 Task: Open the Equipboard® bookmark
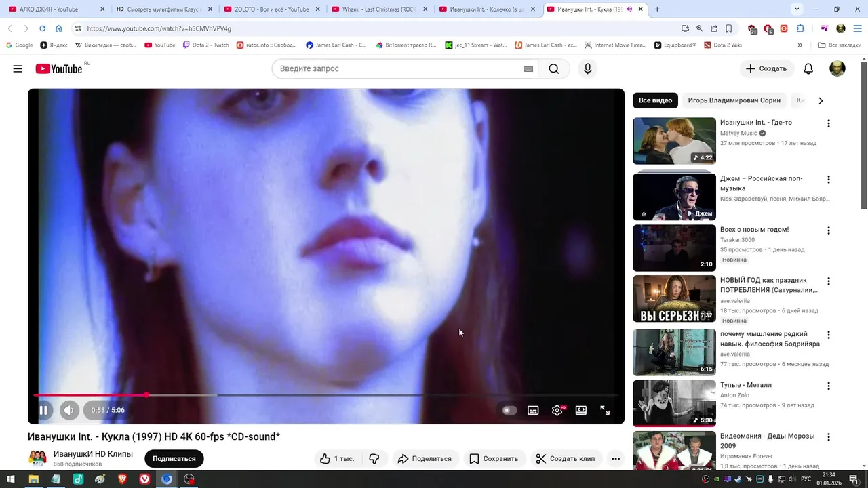pos(675,45)
